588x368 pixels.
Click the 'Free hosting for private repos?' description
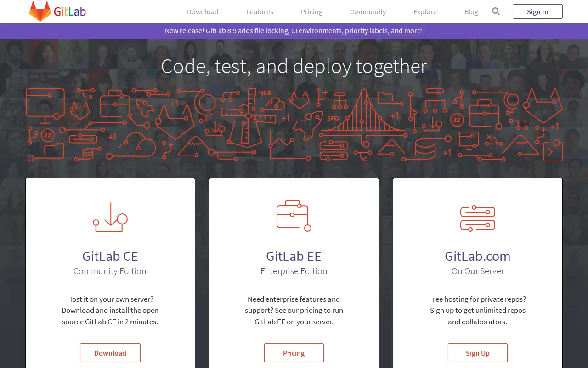tap(478, 310)
